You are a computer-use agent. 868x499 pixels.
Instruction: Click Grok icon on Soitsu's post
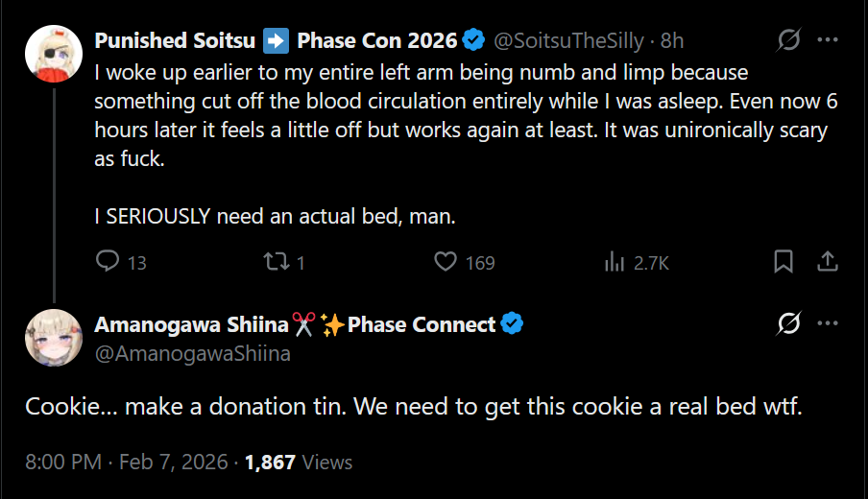pos(788,40)
